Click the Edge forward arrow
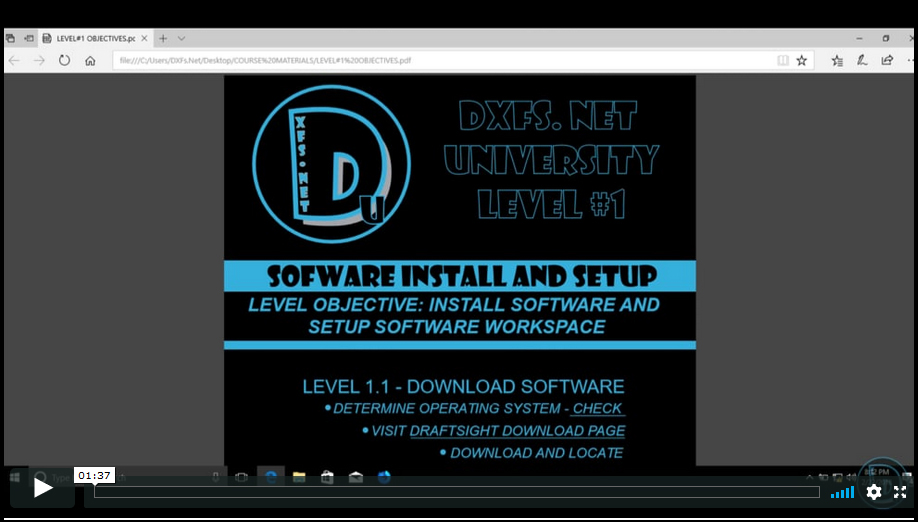 pos(39,60)
